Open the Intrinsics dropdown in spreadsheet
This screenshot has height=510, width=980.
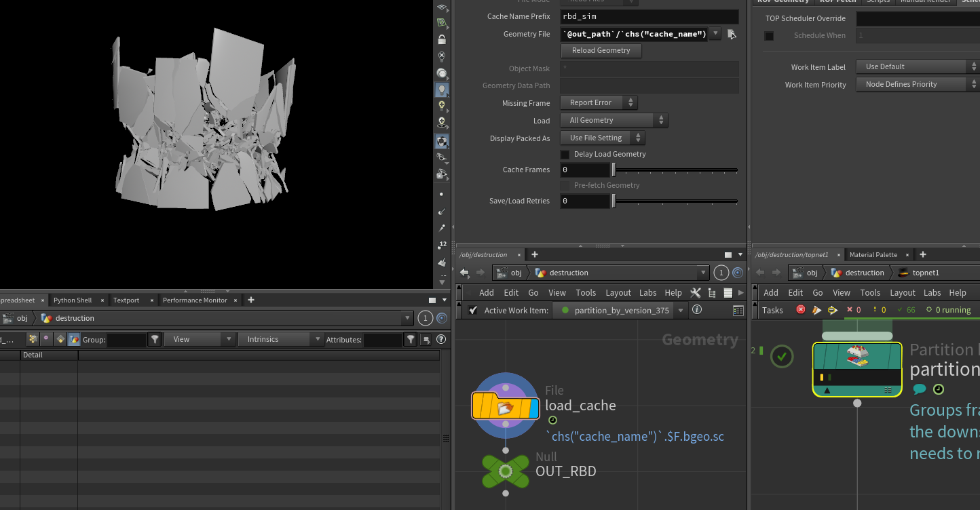click(281, 339)
